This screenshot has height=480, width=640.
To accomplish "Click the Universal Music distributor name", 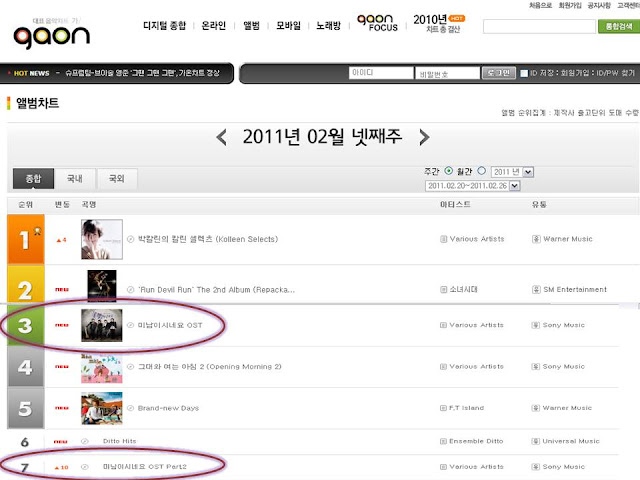I will (x=571, y=441).
